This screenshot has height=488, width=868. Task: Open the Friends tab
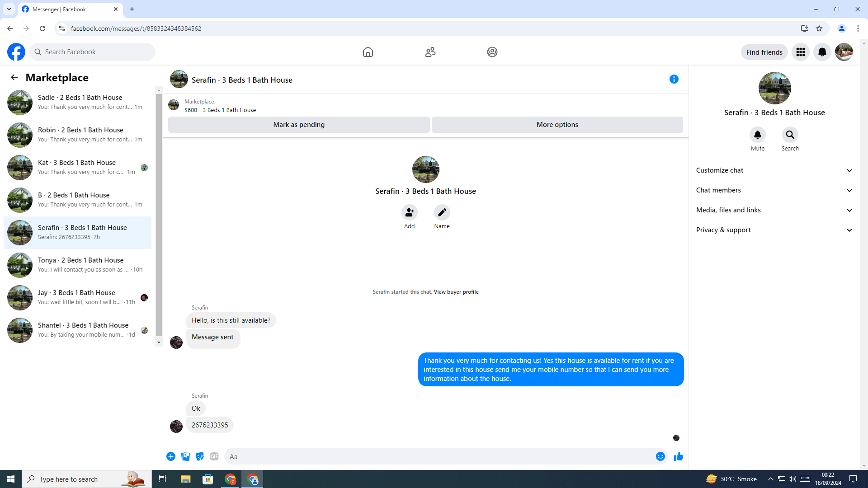(430, 52)
